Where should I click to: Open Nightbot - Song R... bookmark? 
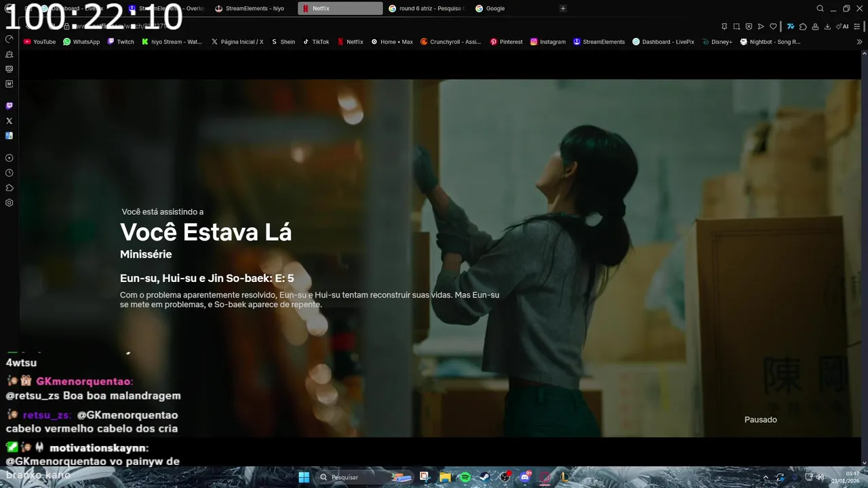770,41
